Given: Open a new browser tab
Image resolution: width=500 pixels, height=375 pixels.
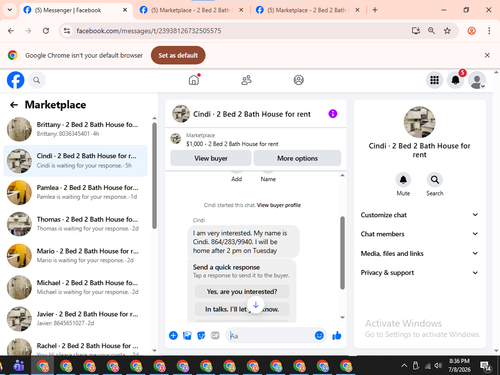Looking at the screenshot, I should pos(375,10).
